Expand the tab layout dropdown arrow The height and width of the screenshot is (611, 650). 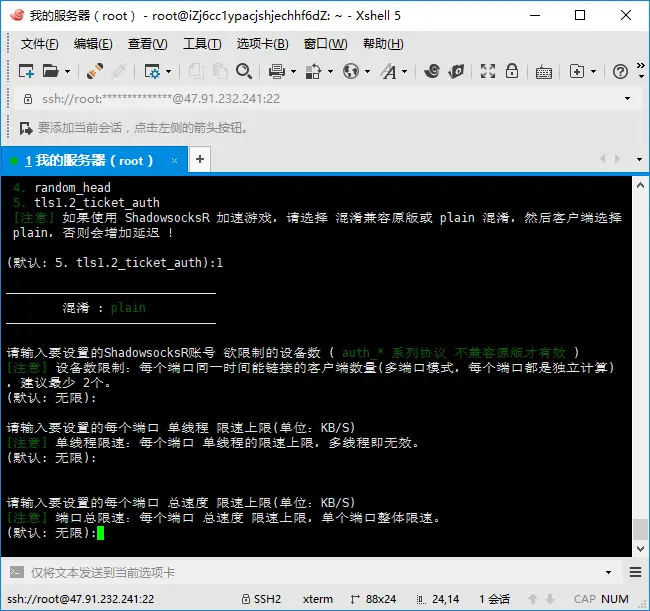click(x=594, y=72)
